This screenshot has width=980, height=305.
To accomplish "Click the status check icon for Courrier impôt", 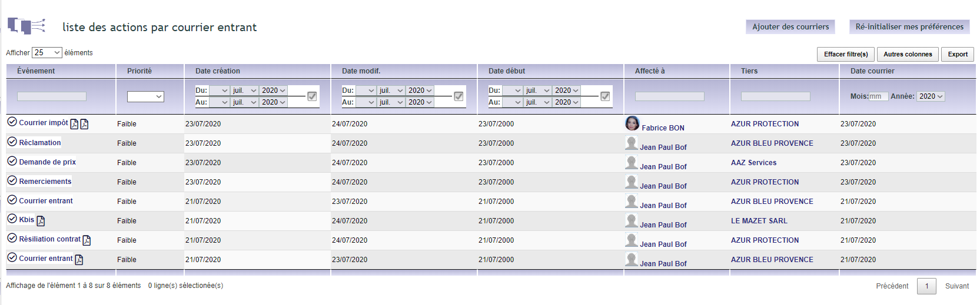I will click(x=12, y=122).
